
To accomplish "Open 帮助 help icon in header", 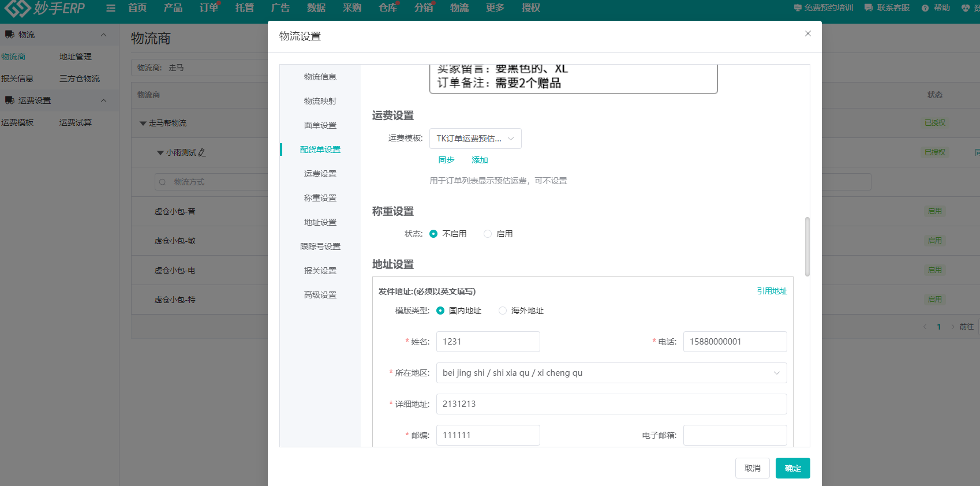I will 925,8.
